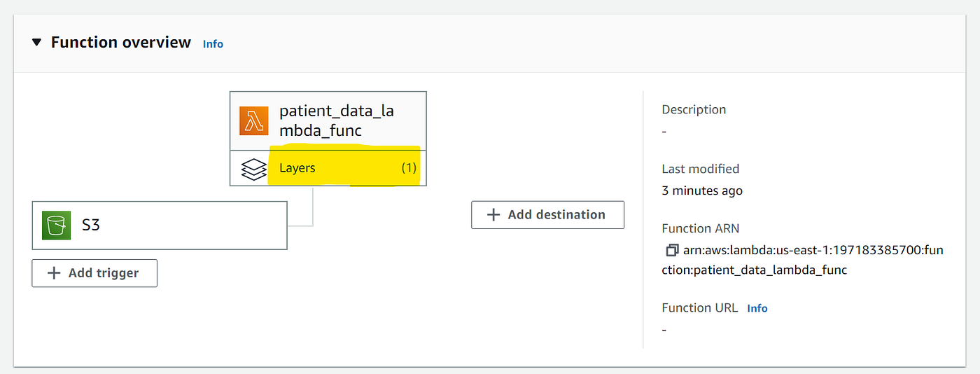The width and height of the screenshot is (980, 374).
Task: Open the Layers label in function box
Action: point(297,168)
